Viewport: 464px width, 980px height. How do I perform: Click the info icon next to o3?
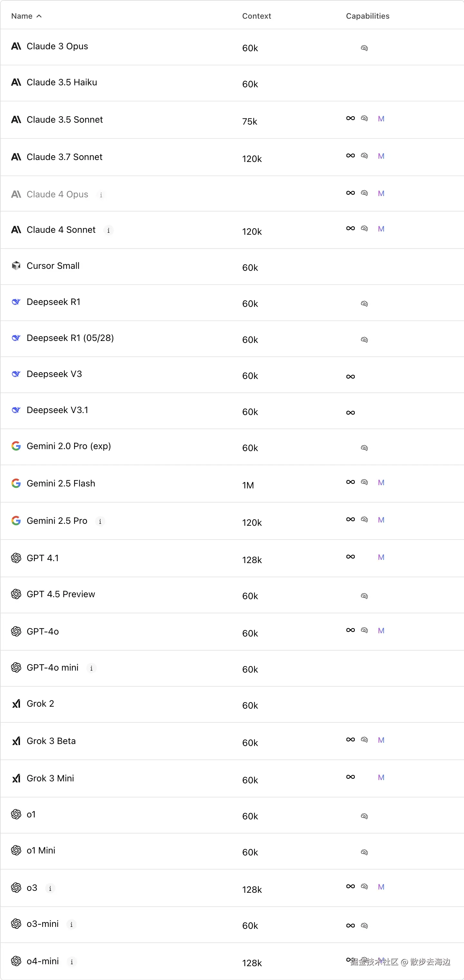click(x=50, y=888)
